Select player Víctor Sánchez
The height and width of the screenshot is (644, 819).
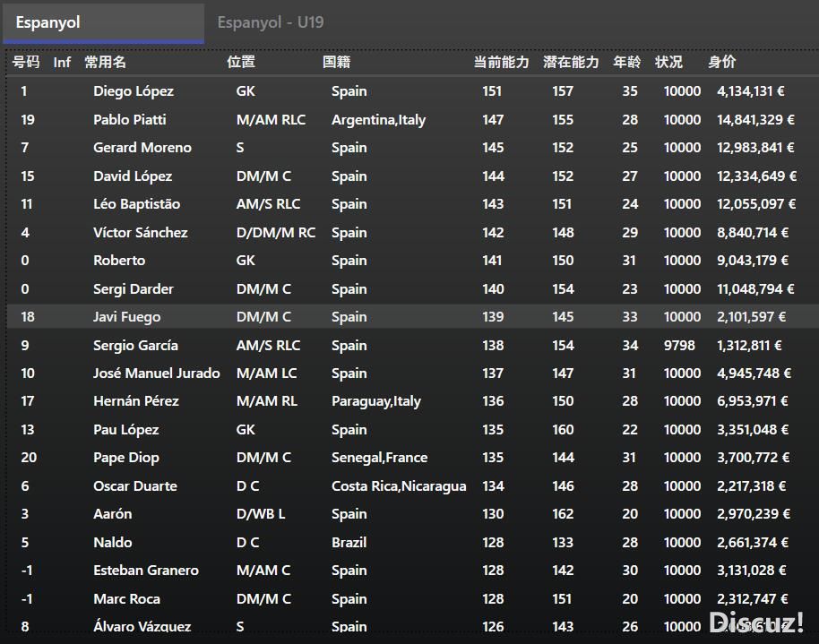[141, 232]
